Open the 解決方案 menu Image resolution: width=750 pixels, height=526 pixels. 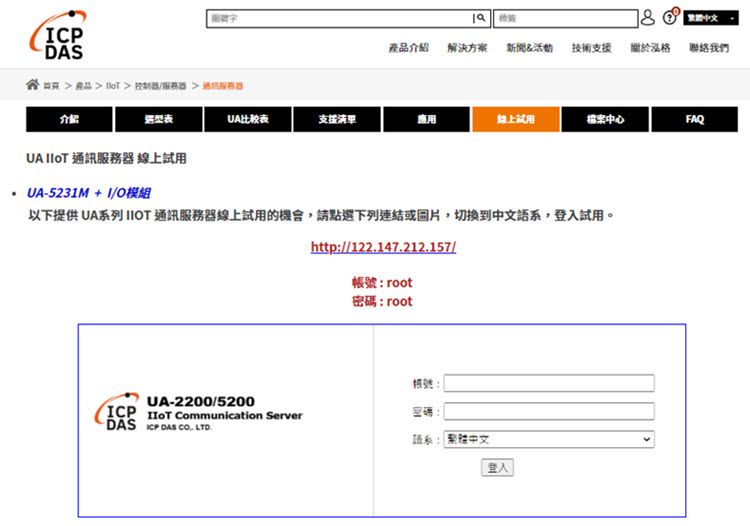coord(467,48)
